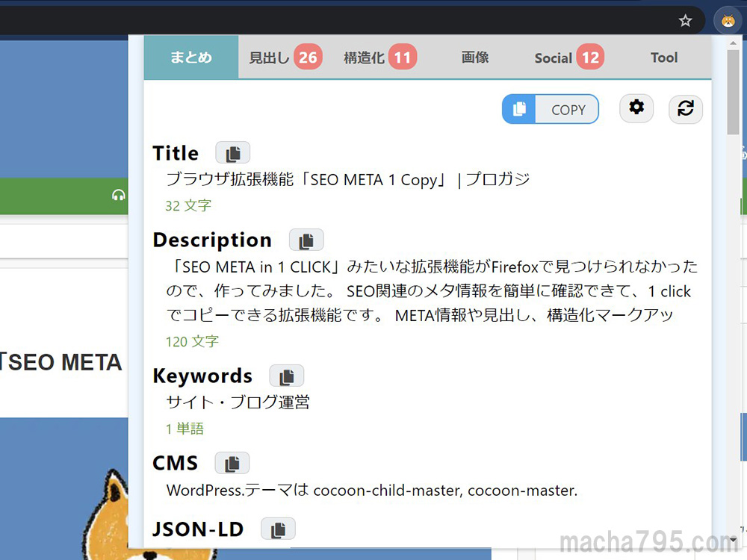Click the blue COPY all button
The image size is (747, 560).
(x=551, y=109)
